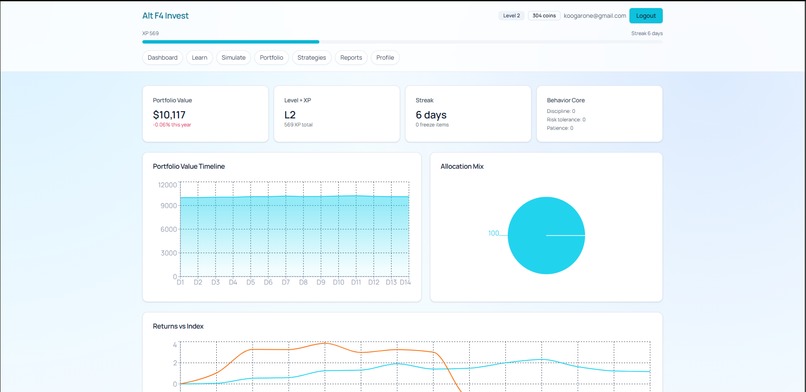Image resolution: width=806 pixels, height=392 pixels.
Task: Open the Reports tab
Action: [x=351, y=58]
